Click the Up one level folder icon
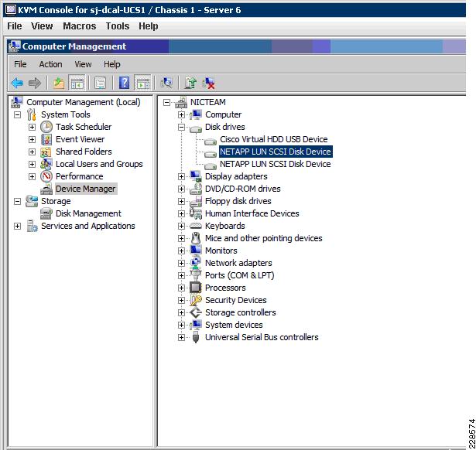Viewport: 476px width, 450px height. (x=59, y=83)
